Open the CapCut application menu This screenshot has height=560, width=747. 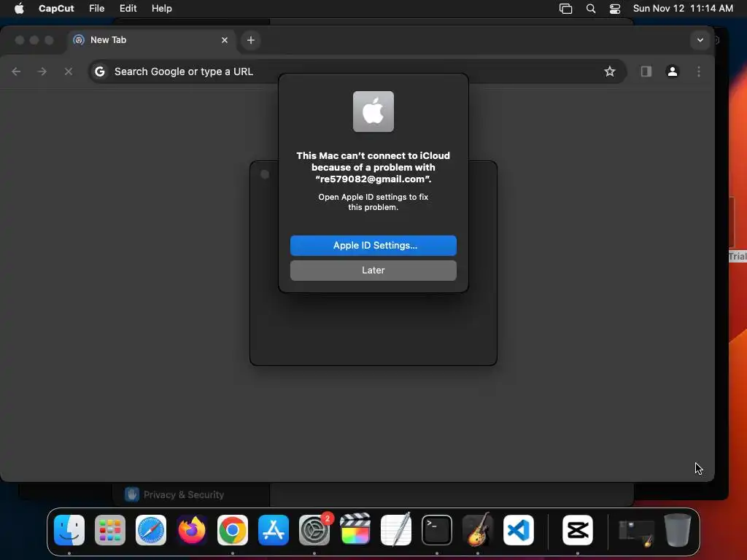click(56, 9)
